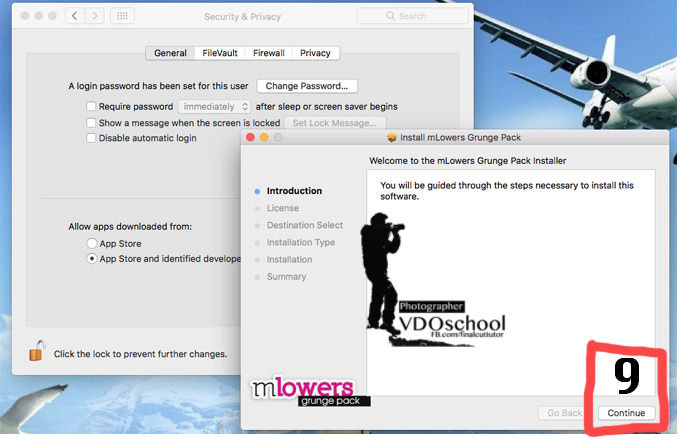Enable Require password checkbox

pos(91,106)
